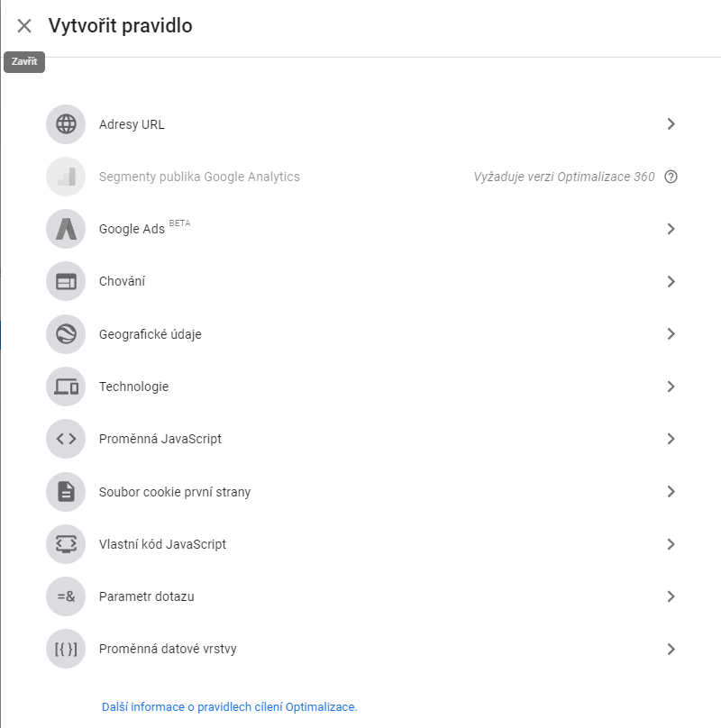
Task: Expand the Technologie row chevron
Action: click(x=671, y=387)
